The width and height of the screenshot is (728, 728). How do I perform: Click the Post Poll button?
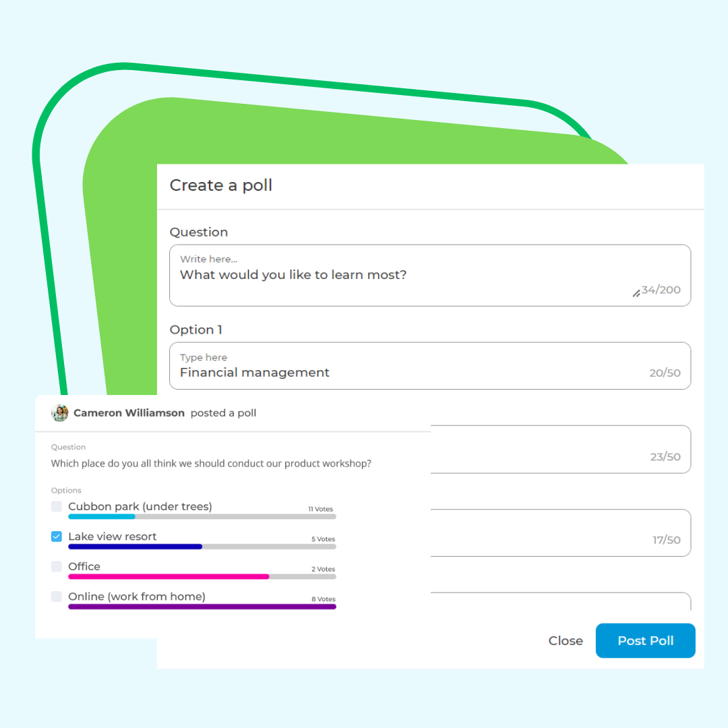point(645,640)
